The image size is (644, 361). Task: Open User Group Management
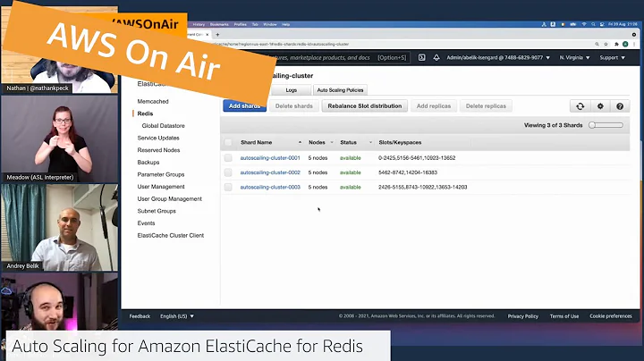pyautogui.click(x=170, y=199)
